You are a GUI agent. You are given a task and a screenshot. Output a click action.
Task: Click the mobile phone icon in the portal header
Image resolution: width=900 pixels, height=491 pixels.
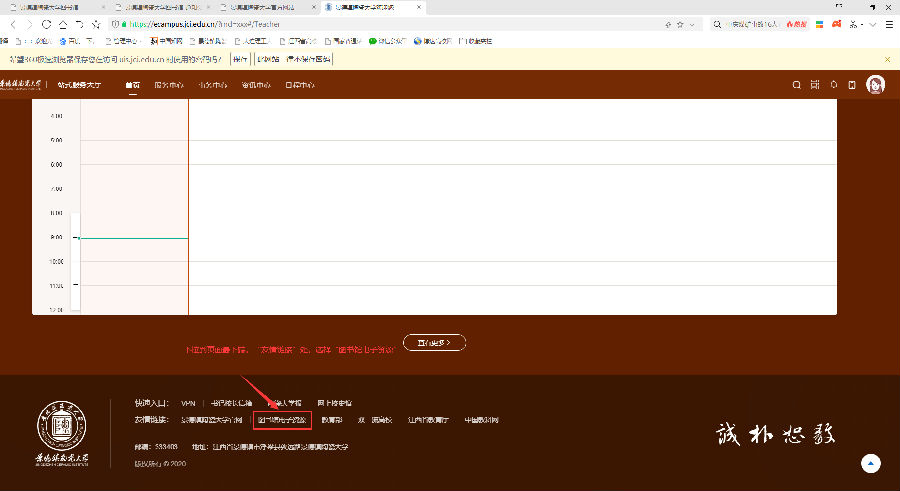tap(852, 84)
